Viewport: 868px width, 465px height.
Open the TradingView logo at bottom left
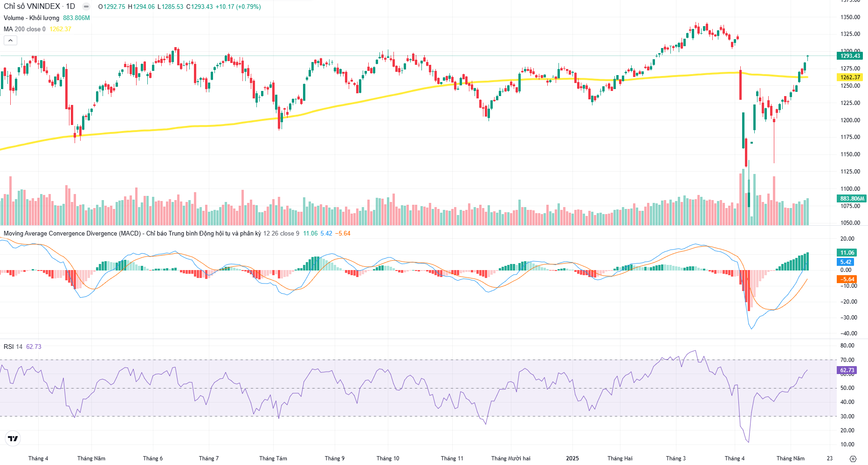[x=13, y=438]
